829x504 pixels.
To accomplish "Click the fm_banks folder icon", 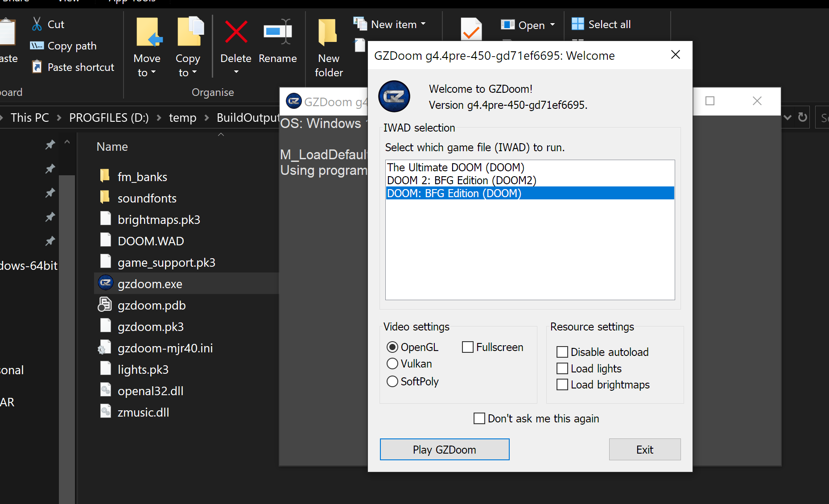I will click(105, 175).
